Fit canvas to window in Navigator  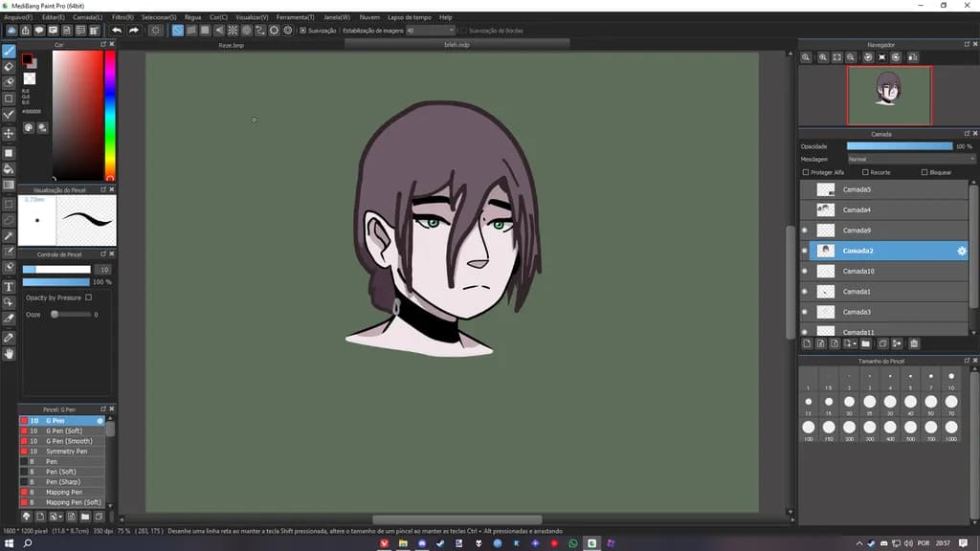coord(836,57)
